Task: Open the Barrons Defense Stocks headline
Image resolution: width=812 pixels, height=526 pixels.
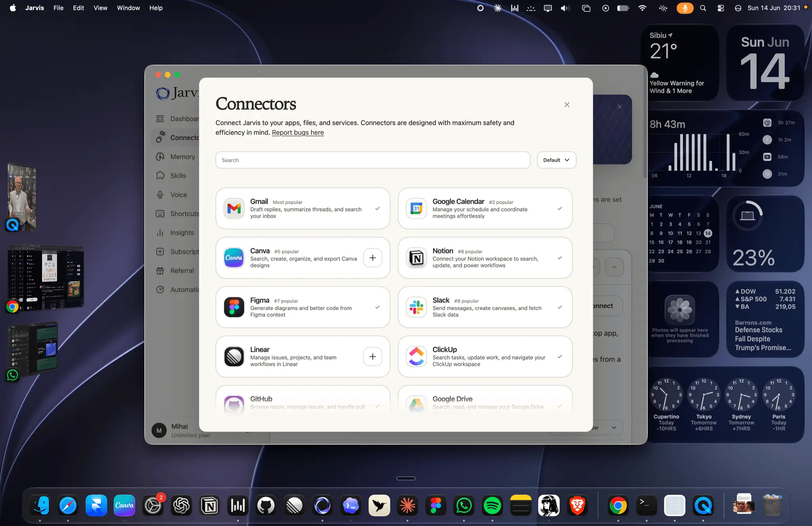Action: tap(763, 339)
